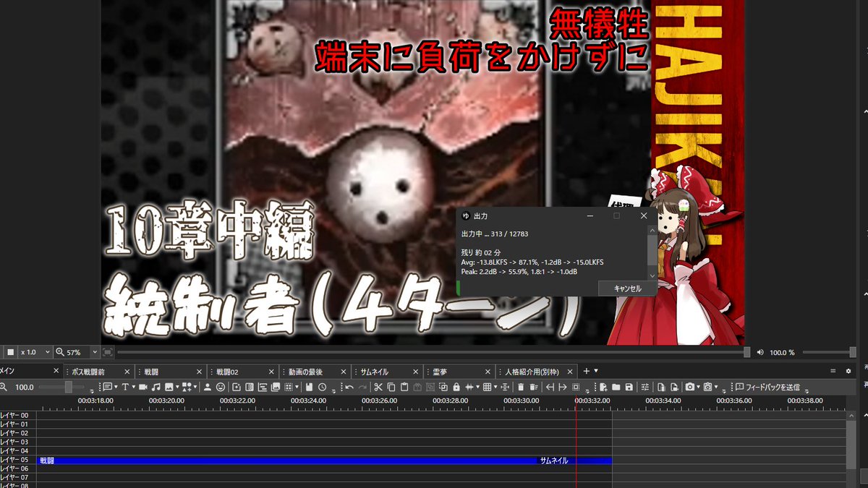This screenshot has height=488, width=868.
Task: Cancel the export with キャンセル button
Action: 627,288
